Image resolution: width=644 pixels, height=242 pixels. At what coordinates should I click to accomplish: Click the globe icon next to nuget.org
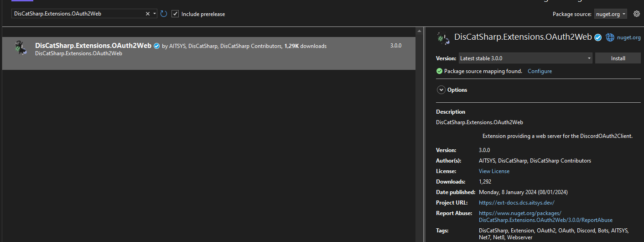point(610,37)
